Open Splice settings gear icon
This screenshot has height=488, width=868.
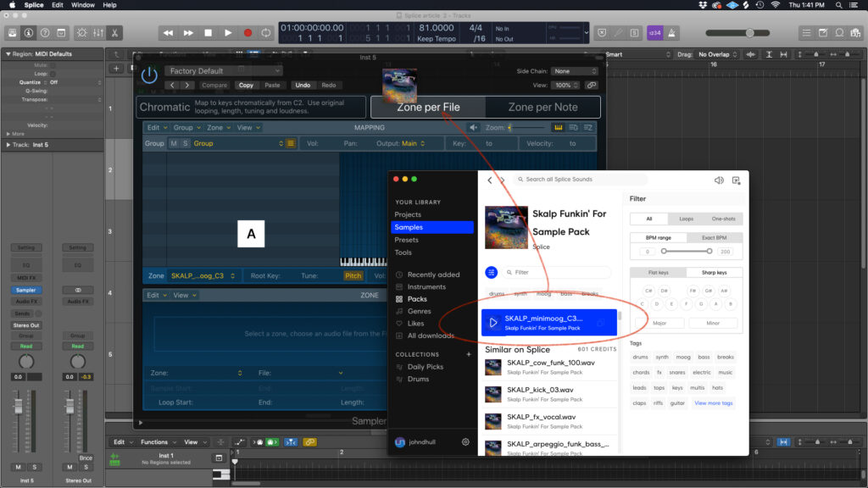coord(465,442)
